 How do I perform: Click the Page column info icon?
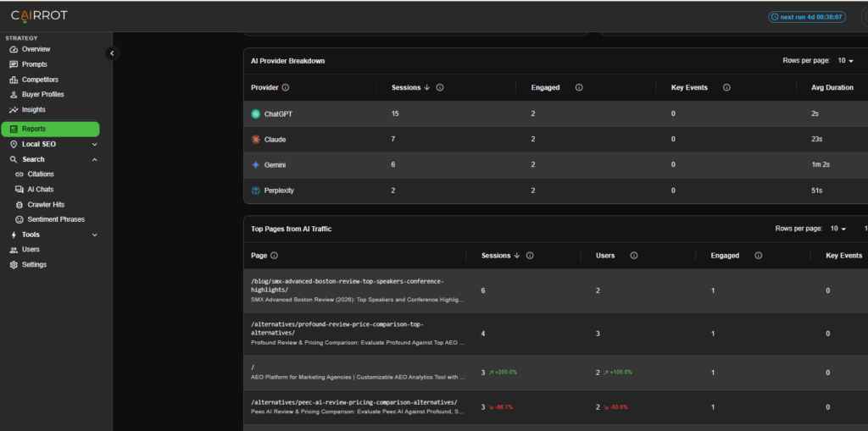pyautogui.click(x=275, y=256)
